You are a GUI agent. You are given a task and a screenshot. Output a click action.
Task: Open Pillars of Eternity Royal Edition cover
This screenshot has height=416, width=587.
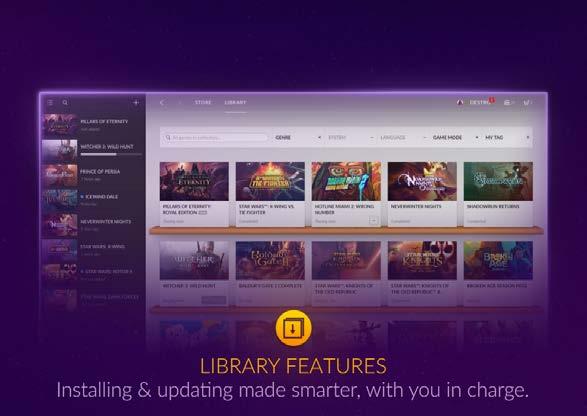(x=194, y=181)
